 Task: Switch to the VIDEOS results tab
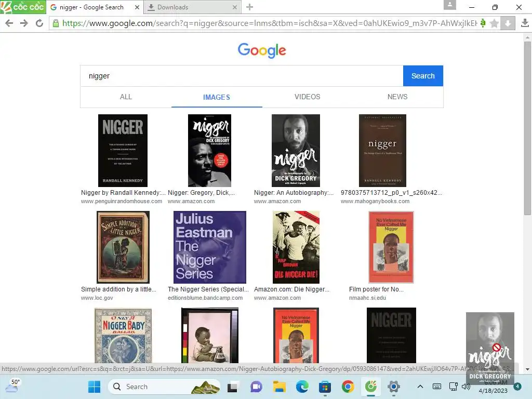point(308,97)
